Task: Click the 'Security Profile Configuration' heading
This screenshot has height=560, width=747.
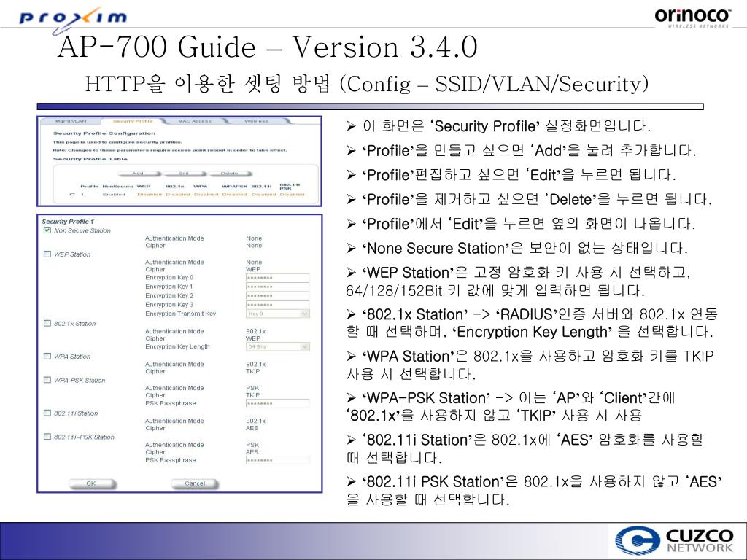Action: tap(104, 133)
